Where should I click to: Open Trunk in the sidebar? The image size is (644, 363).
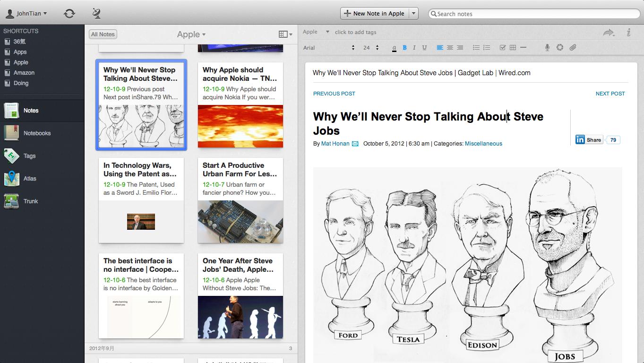[42, 201]
